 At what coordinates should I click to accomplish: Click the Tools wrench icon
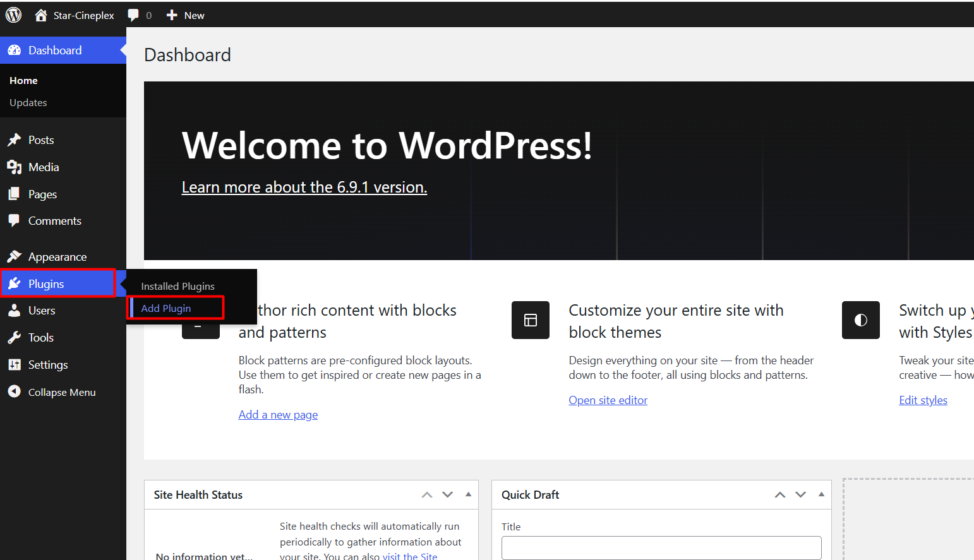pos(15,338)
